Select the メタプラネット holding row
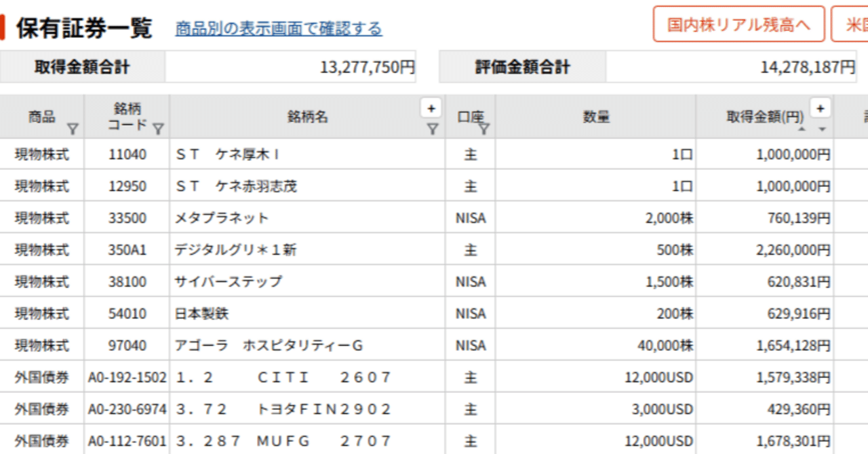The height and width of the screenshot is (454, 868). pos(224,218)
